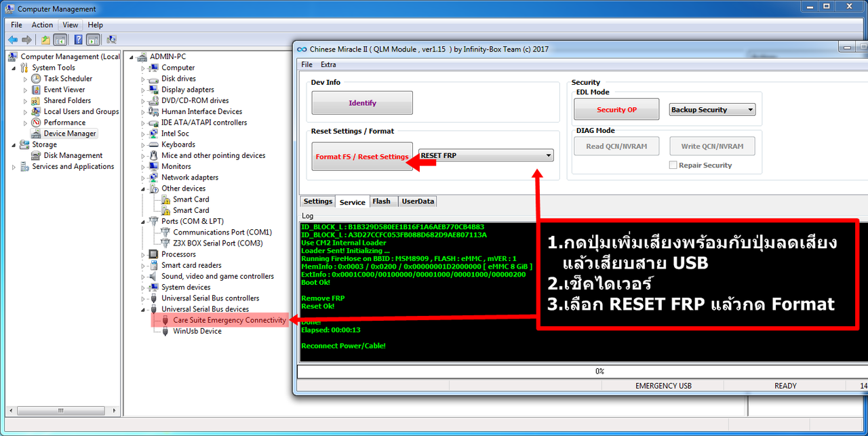Click the READY status bar entry
Viewport: 868px width, 436px height.
(785, 386)
